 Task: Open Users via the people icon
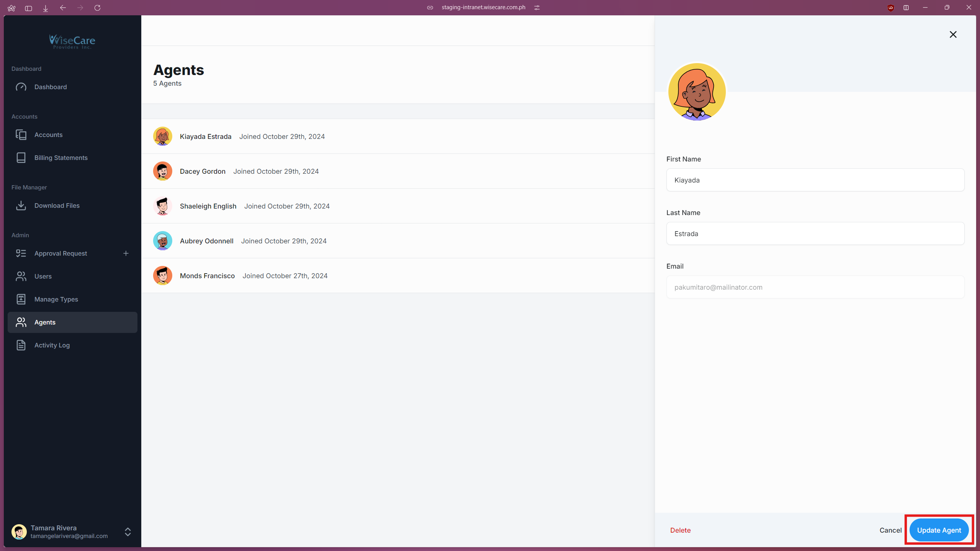[21, 276]
